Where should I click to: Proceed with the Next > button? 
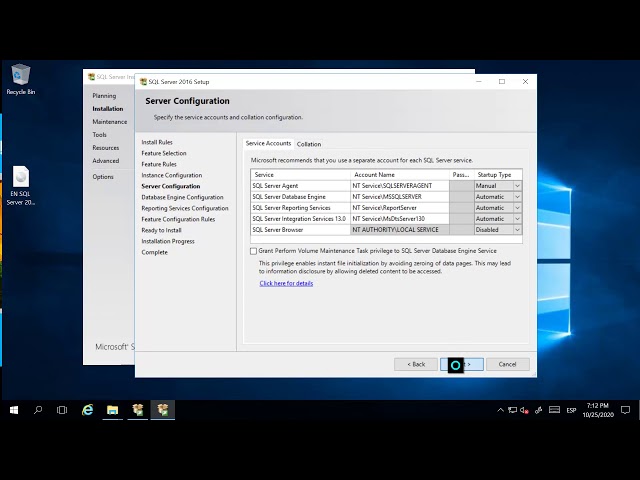(x=462, y=364)
